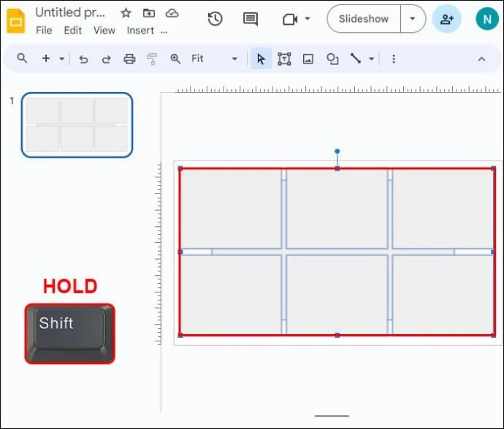Select the Line tool

coord(356,58)
